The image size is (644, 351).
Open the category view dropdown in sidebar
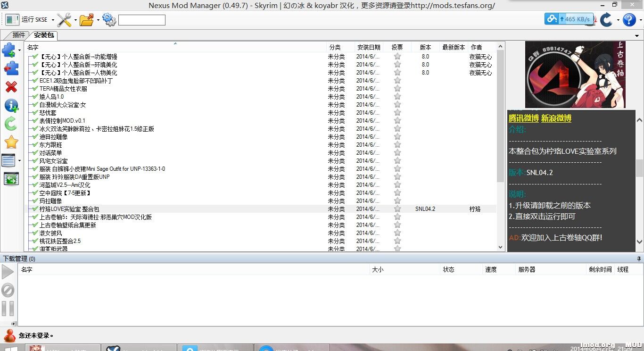(19, 160)
